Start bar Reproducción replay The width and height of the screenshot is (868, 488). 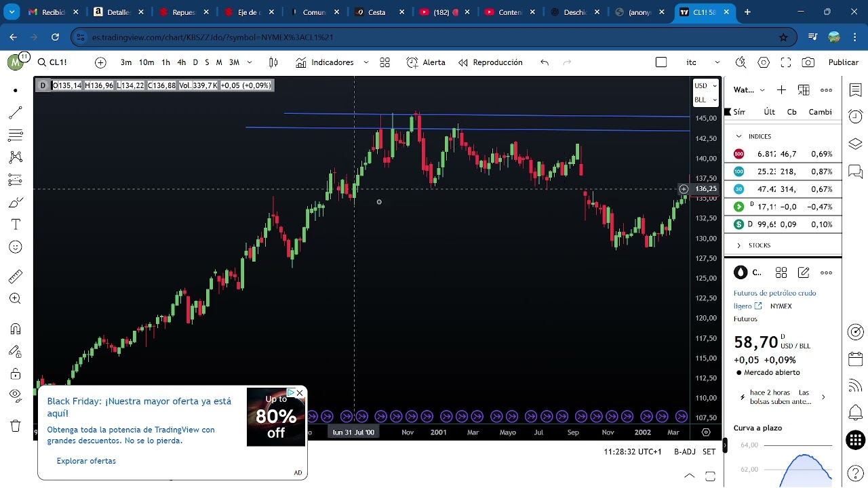tap(490, 62)
